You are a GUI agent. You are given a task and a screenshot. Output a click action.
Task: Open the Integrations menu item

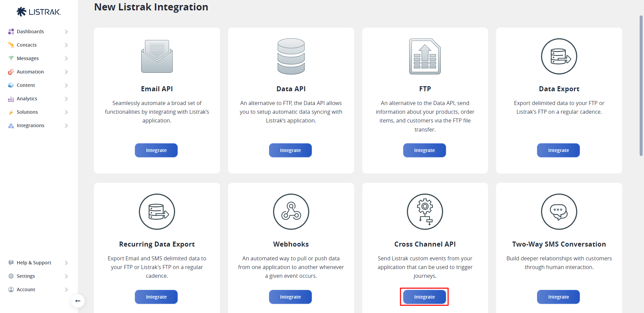31,125
